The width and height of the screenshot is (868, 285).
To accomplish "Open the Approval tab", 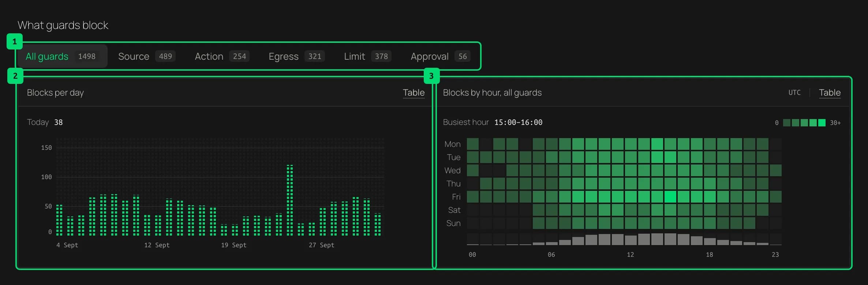I will [441, 56].
